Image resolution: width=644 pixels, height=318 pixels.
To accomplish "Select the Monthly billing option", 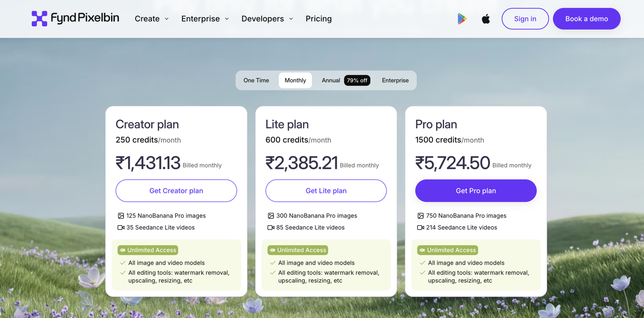I will [x=295, y=80].
